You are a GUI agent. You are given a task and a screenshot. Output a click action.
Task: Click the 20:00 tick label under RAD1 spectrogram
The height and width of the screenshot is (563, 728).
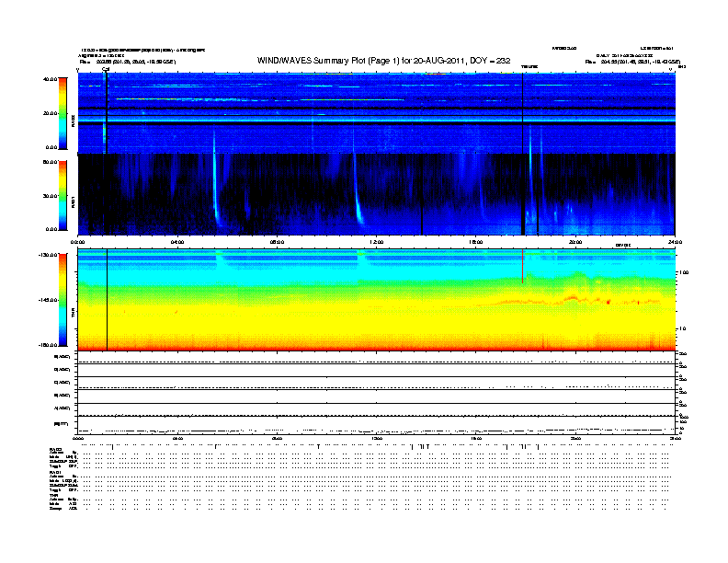(x=575, y=242)
